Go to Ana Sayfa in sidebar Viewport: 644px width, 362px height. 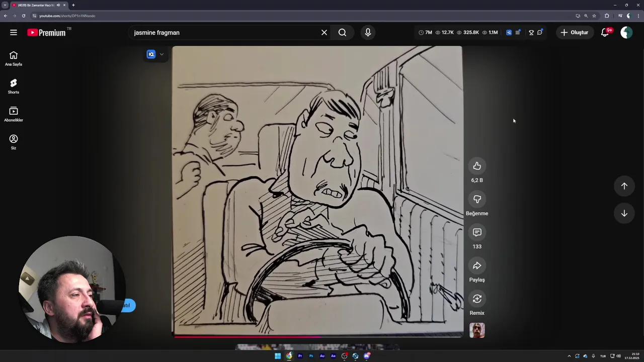point(14,58)
